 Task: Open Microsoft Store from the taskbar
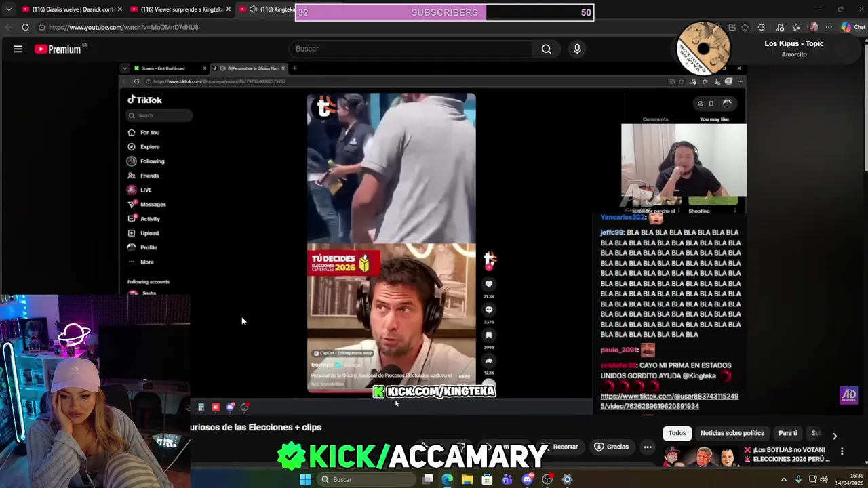pos(487,479)
